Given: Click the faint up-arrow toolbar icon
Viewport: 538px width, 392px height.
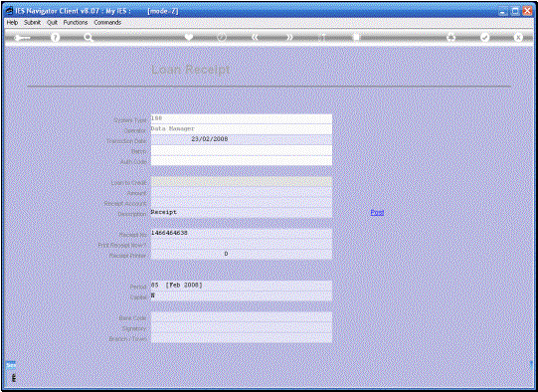Looking at the screenshot, I should [322, 37].
